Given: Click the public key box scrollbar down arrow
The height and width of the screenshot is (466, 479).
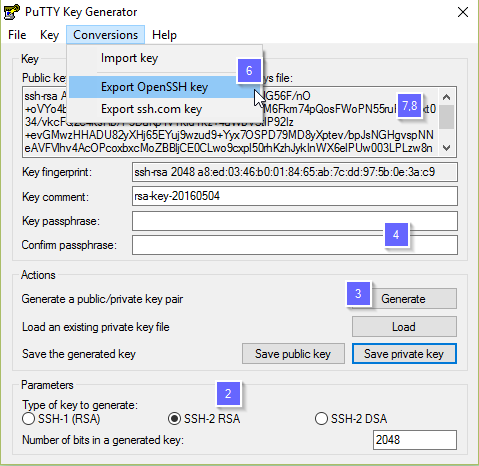Looking at the screenshot, I should [x=446, y=148].
